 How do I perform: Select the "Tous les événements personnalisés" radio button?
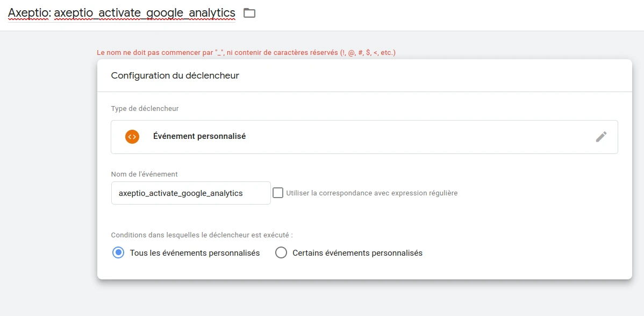pyautogui.click(x=118, y=252)
